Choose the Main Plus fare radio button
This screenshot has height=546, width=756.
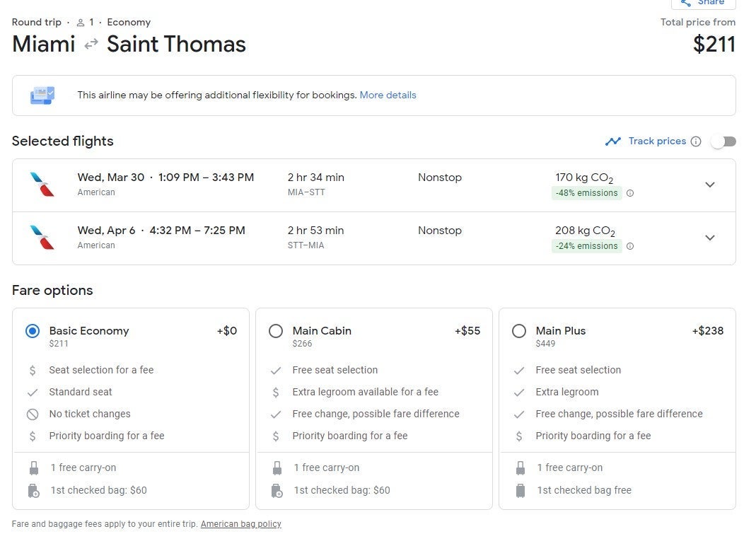(x=519, y=331)
